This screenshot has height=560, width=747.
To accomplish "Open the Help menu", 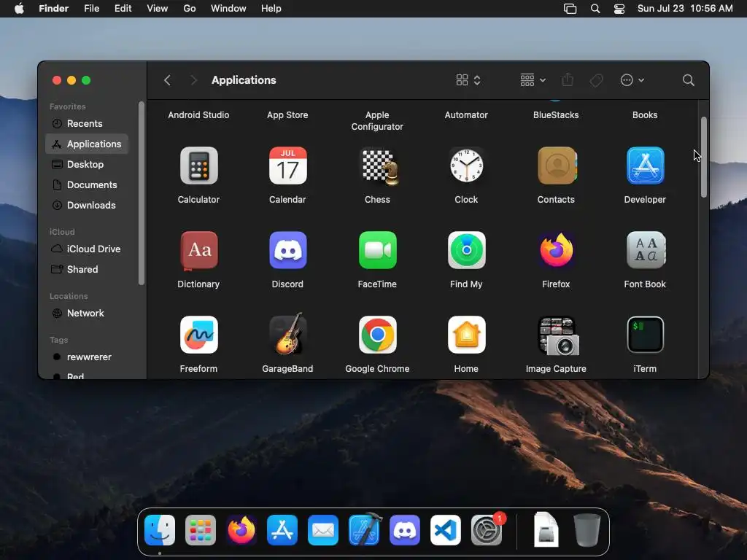I will (271, 9).
